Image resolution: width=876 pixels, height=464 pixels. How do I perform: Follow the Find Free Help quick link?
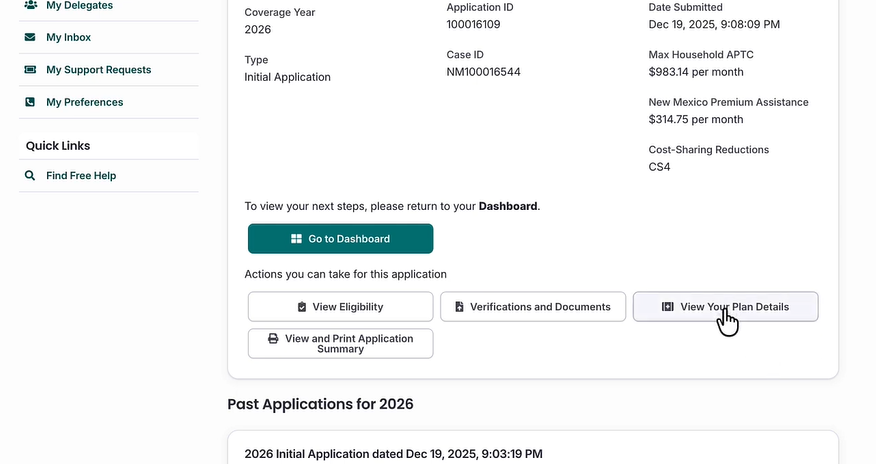(x=81, y=176)
